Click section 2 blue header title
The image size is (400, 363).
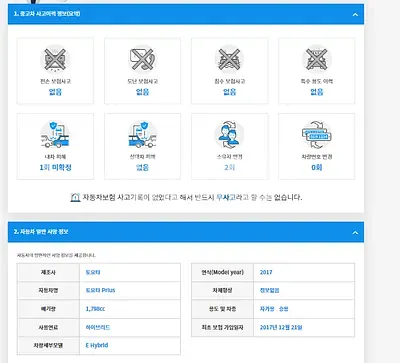41,232
